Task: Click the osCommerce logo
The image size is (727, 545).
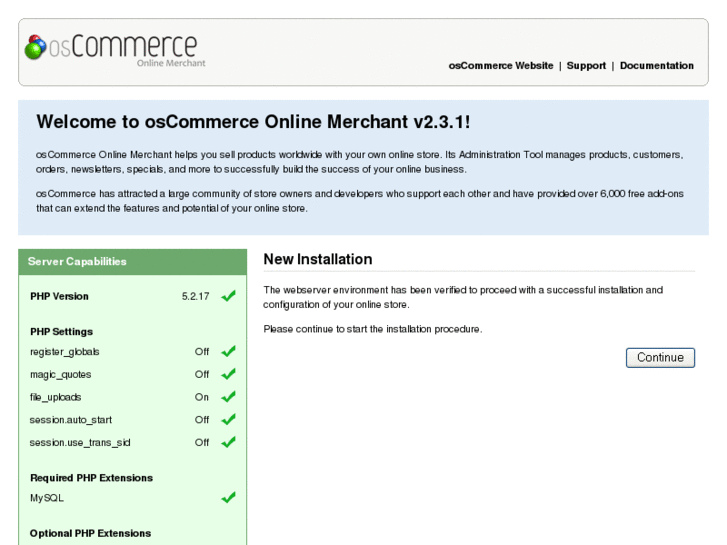Action: [115, 51]
